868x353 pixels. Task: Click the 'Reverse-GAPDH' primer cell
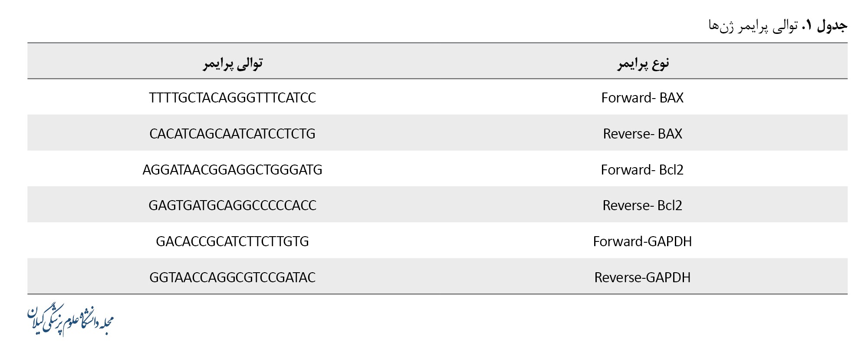[642, 277]
